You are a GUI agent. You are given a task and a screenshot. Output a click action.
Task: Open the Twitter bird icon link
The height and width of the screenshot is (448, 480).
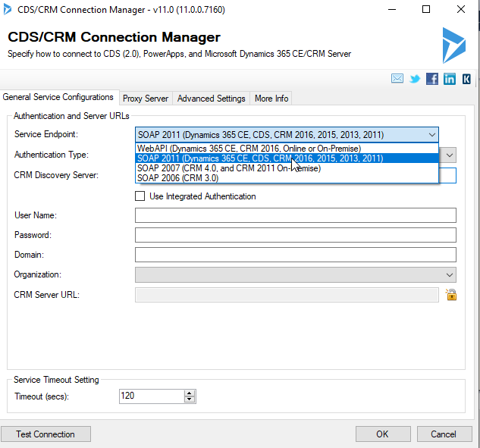415,79
